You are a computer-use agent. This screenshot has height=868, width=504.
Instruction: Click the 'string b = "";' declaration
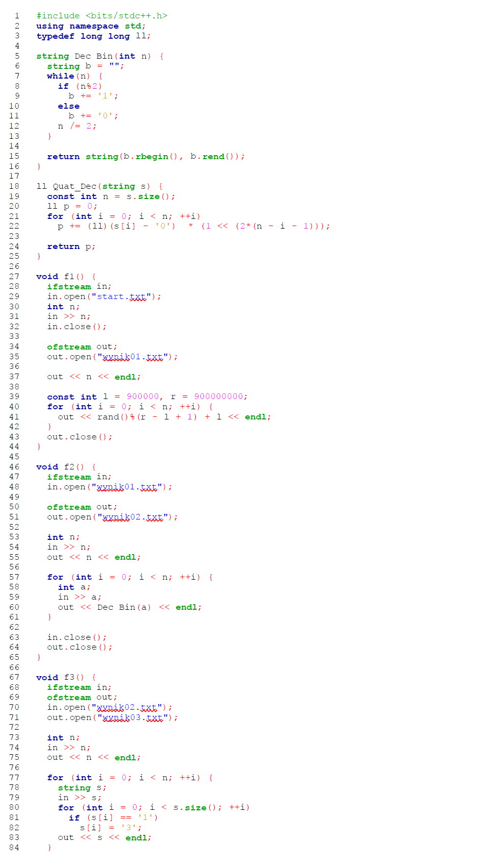point(85,66)
